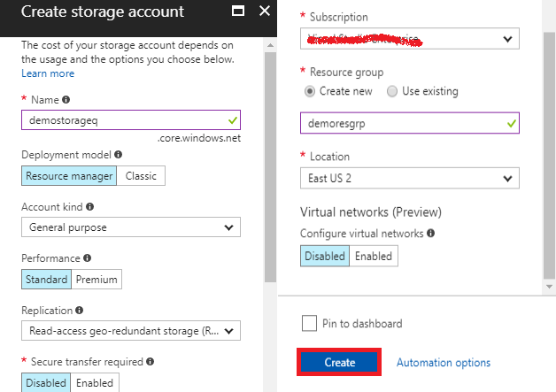The width and height of the screenshot is (556, 392).
Task: Choose the Classic deployment model
Action: pyautogui.click(x=141, y=175)
